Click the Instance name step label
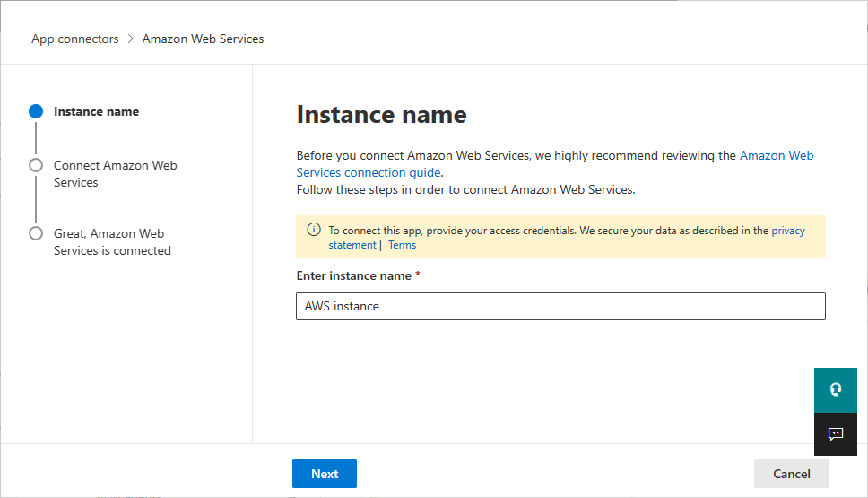This screenshot has width=868, height=498. pyautogui.click(x=96, y=111)
